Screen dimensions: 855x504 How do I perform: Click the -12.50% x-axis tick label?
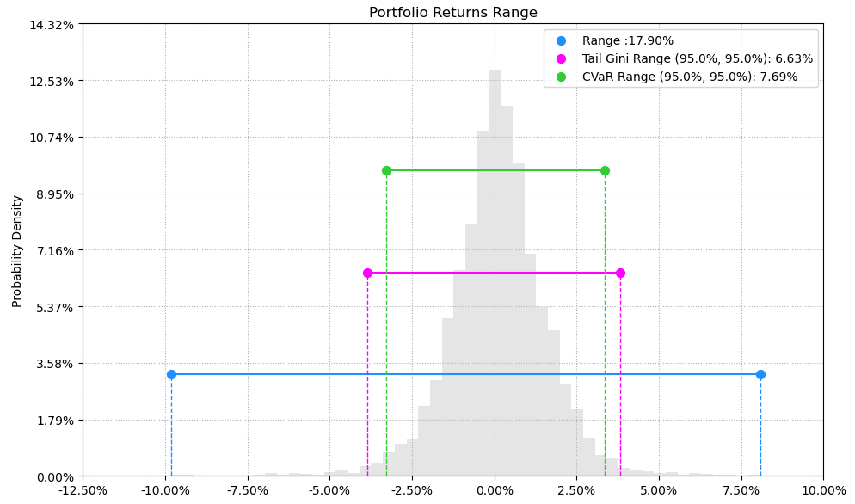coord(83,490)
